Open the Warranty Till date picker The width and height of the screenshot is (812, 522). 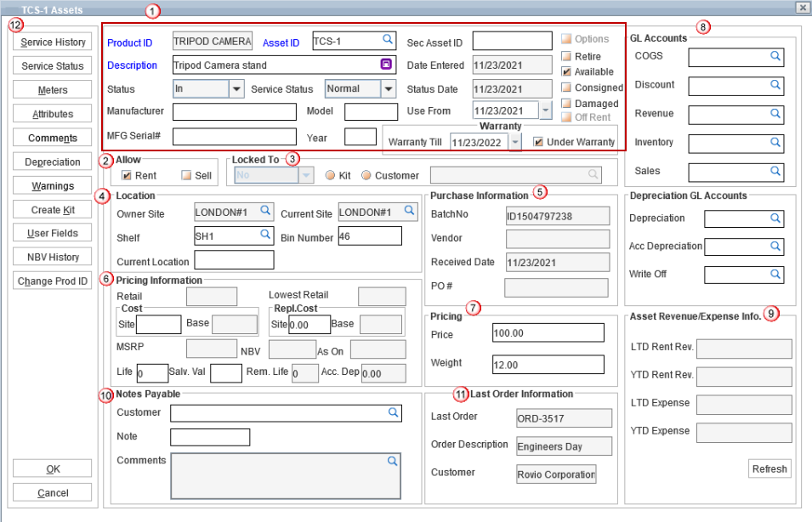coord(514,142)
